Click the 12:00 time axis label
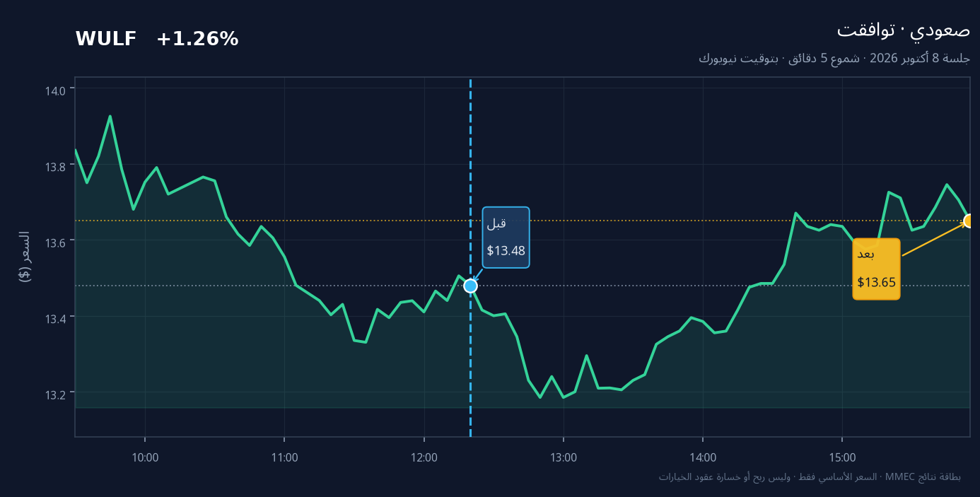This screenshot has height=497, width=980. 424,457
